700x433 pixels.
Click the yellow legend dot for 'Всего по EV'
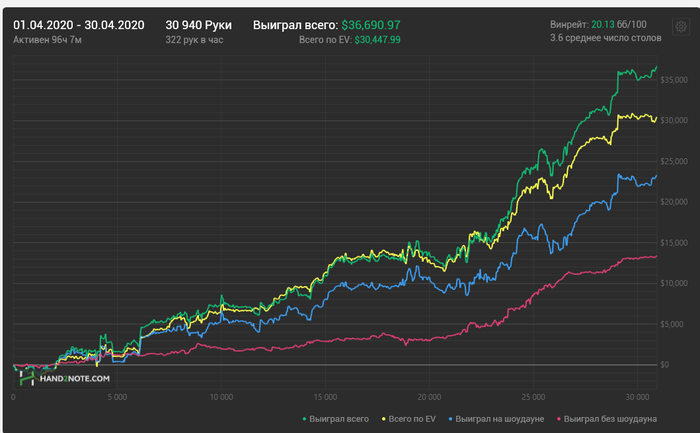[x=383, y=419]
